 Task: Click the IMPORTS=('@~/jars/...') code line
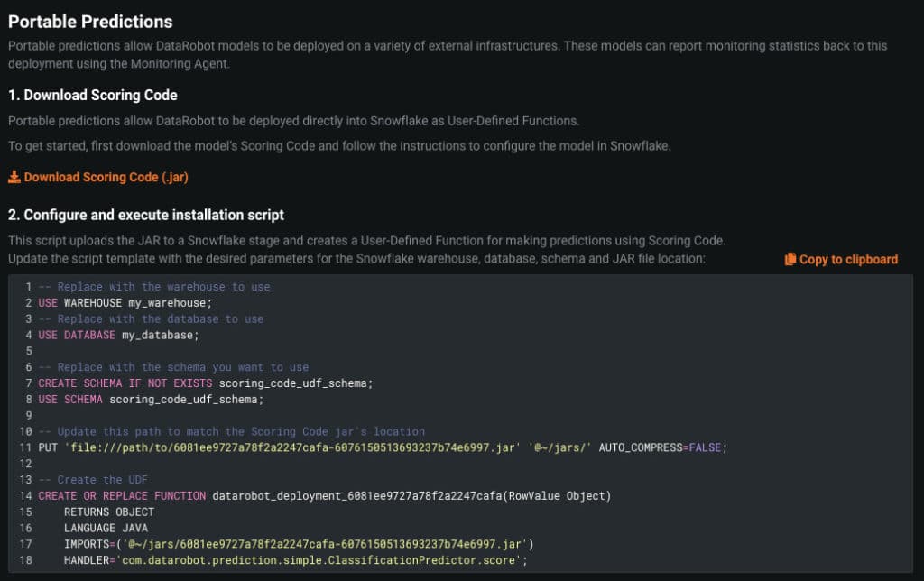(299, 544)
